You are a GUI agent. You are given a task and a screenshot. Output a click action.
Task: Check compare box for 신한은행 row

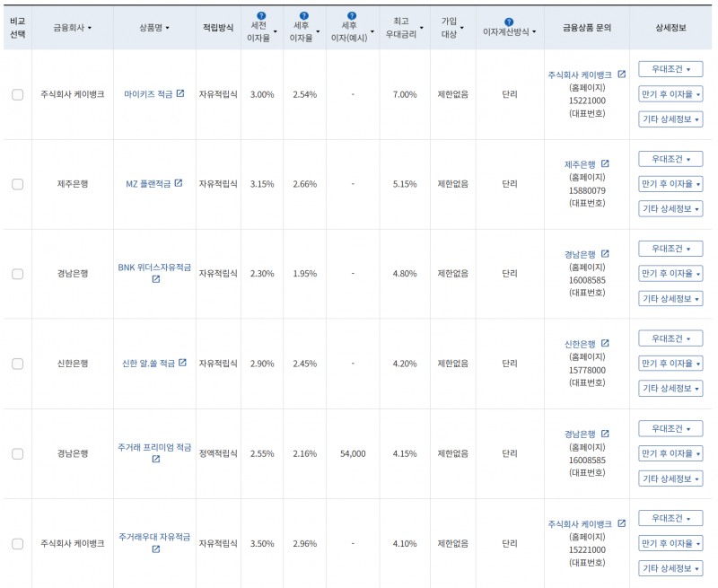pyautogui.click(x=17, y=364)
